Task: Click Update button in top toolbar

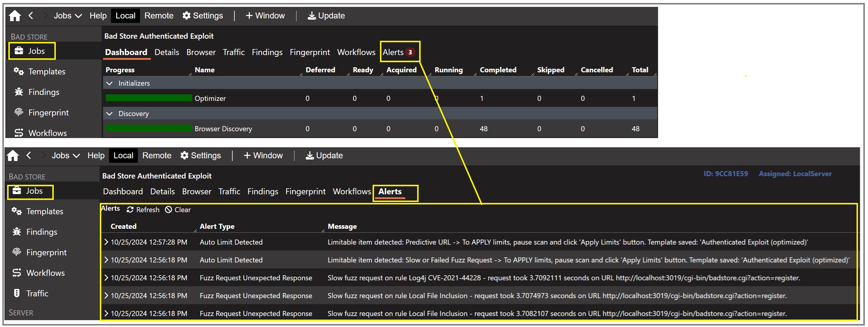Action: tap(326, 15)
